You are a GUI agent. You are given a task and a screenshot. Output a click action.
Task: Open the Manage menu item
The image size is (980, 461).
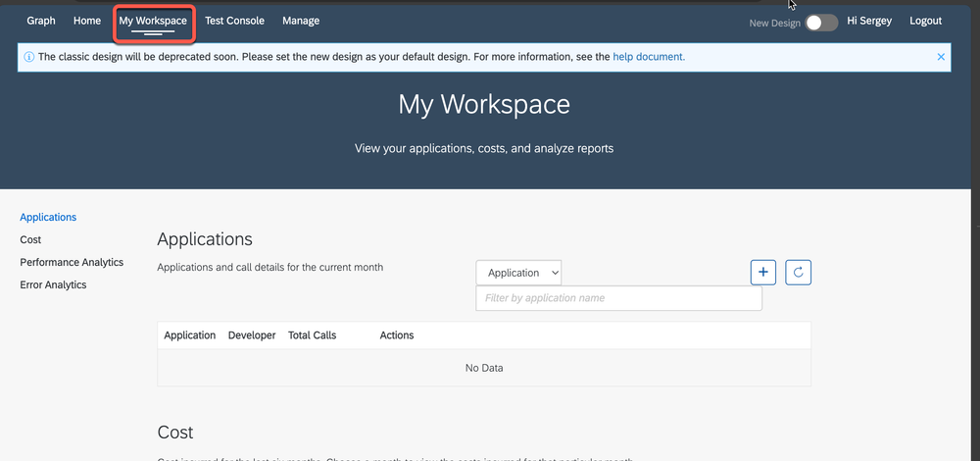coord(301,21)
